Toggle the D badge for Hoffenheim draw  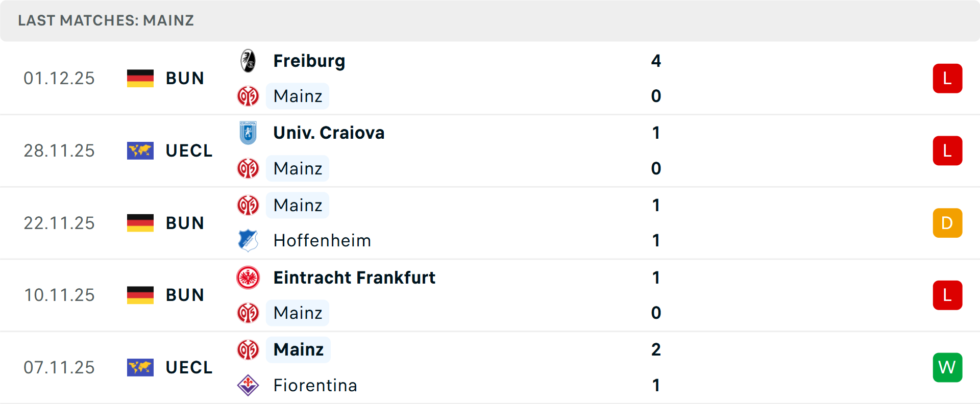pos(947,223)
